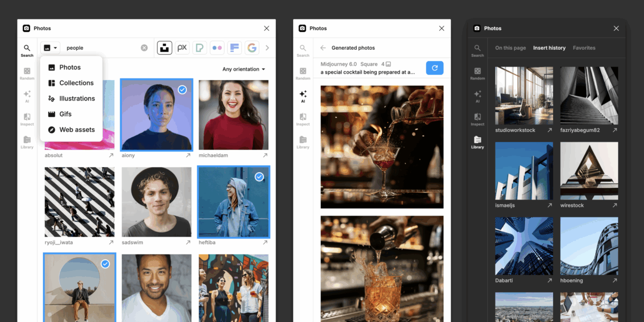Open the Any orientation dropdown
The width and height of the screenshot is (644, 322).
pos(243,69)
